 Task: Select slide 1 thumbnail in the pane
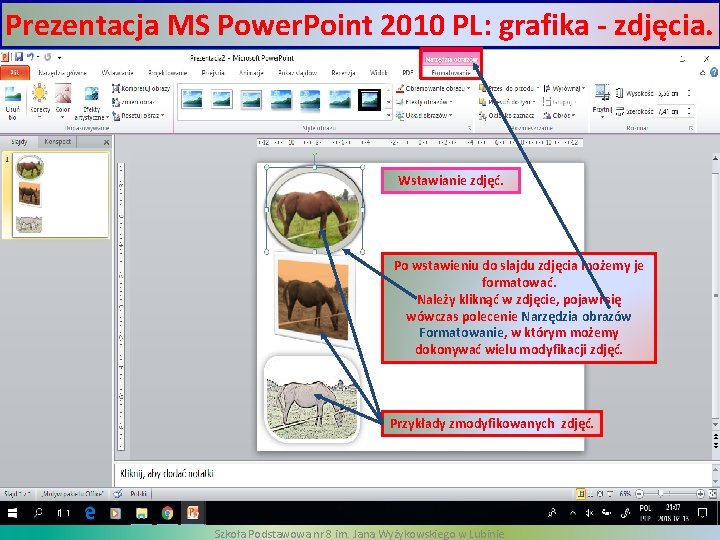(60, 195)
